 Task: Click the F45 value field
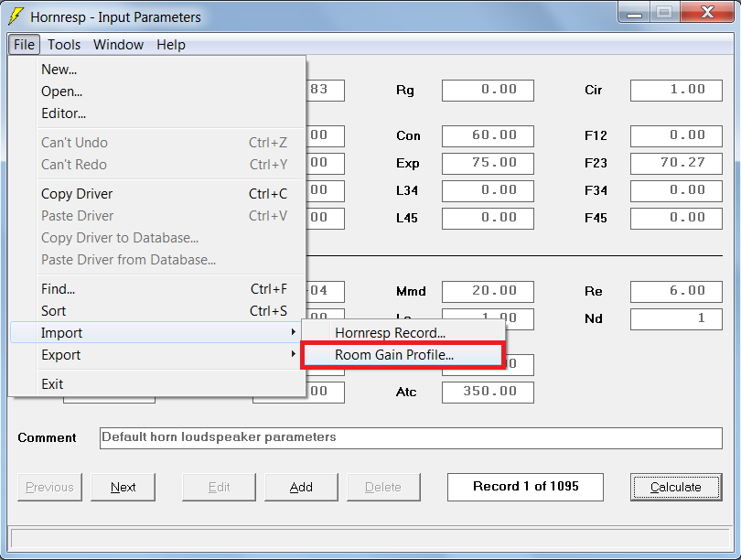click(x=676, y=219)
